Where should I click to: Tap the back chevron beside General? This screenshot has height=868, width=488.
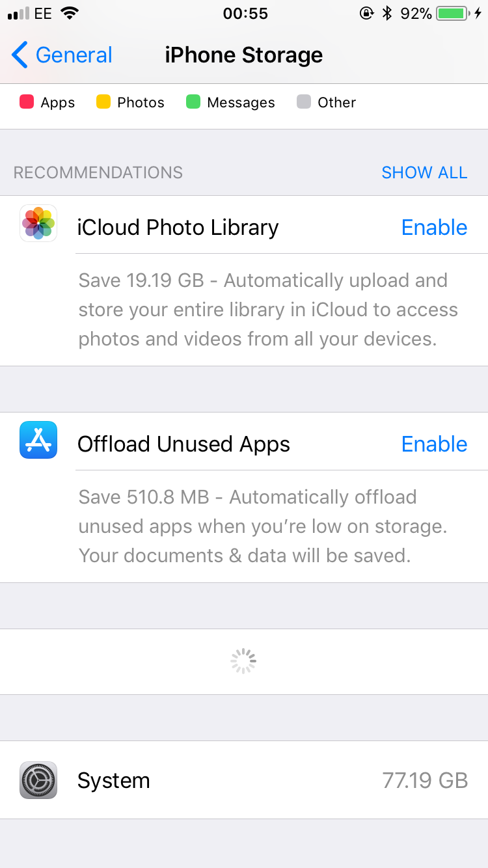click(x=18, y=55)
